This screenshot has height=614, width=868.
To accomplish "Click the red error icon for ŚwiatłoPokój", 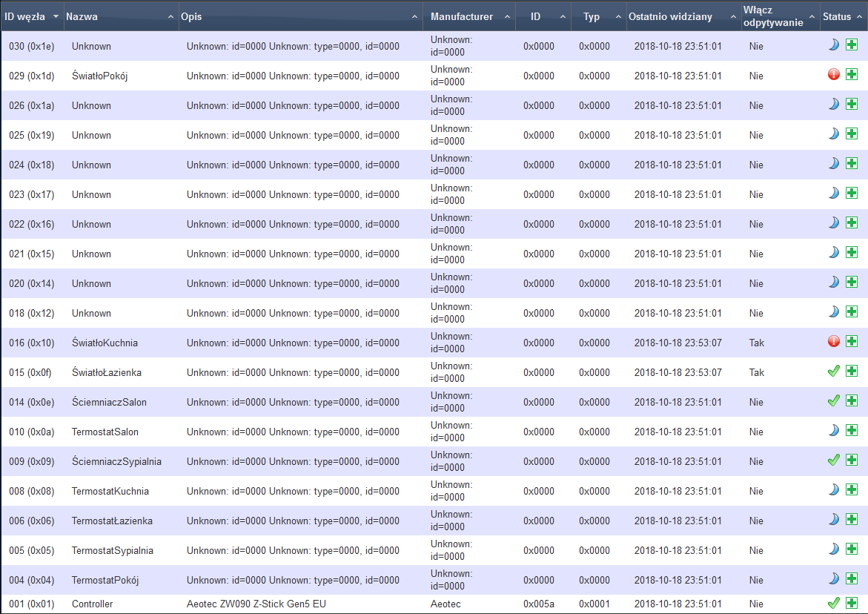I will tap(834, 74).
